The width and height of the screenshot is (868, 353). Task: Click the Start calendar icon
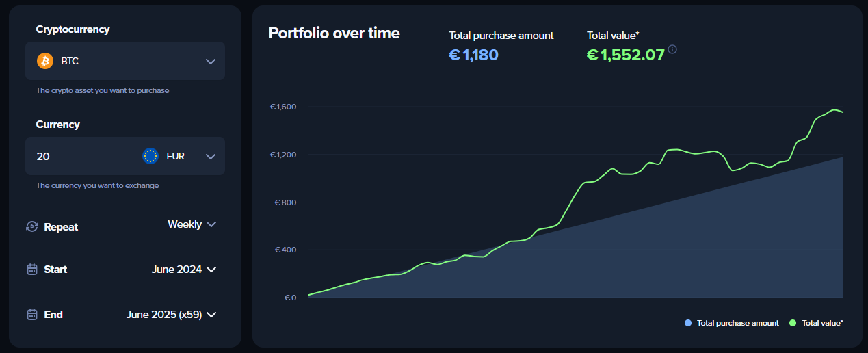[31, 270]
